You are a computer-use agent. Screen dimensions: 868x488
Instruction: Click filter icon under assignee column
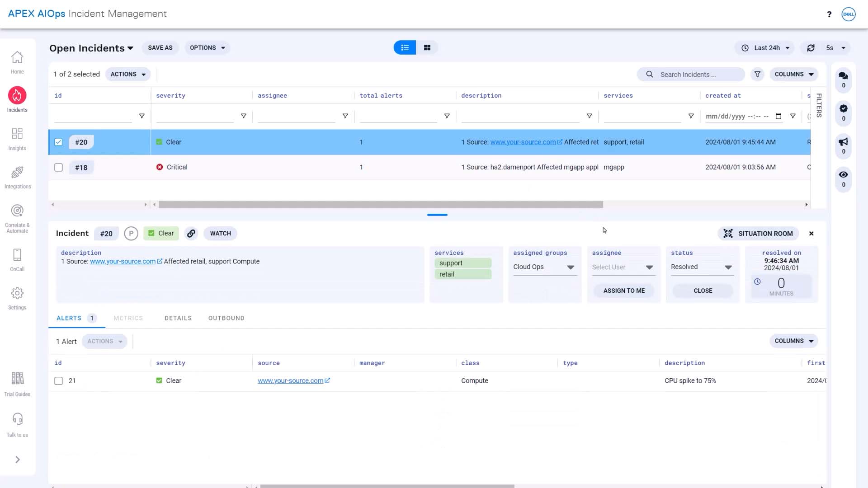coord(345,116)
